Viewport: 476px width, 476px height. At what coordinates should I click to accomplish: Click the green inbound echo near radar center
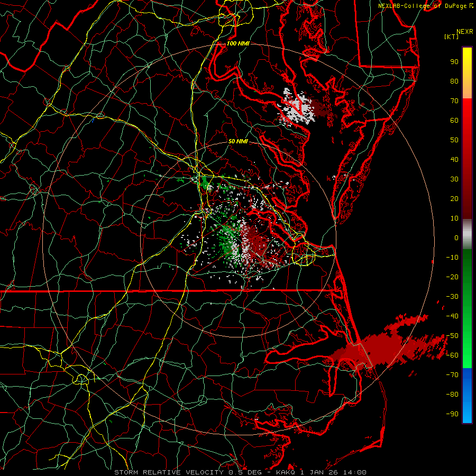(x=228, y=241)
